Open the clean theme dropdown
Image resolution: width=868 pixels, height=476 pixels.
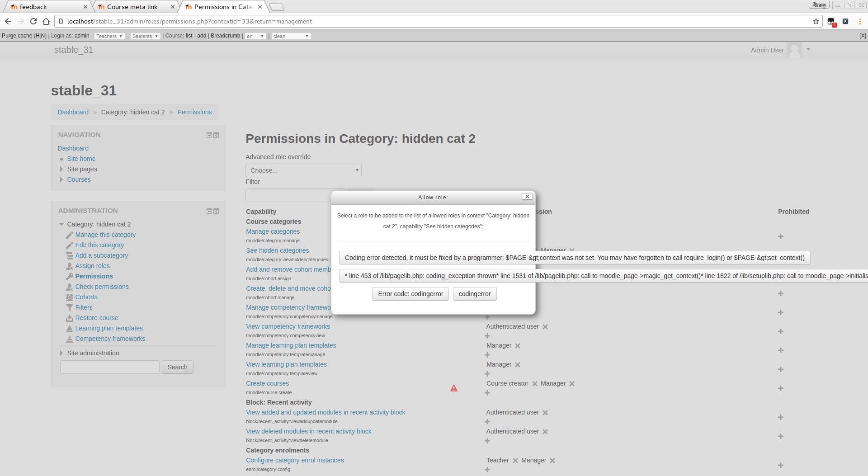click(291, 36)
